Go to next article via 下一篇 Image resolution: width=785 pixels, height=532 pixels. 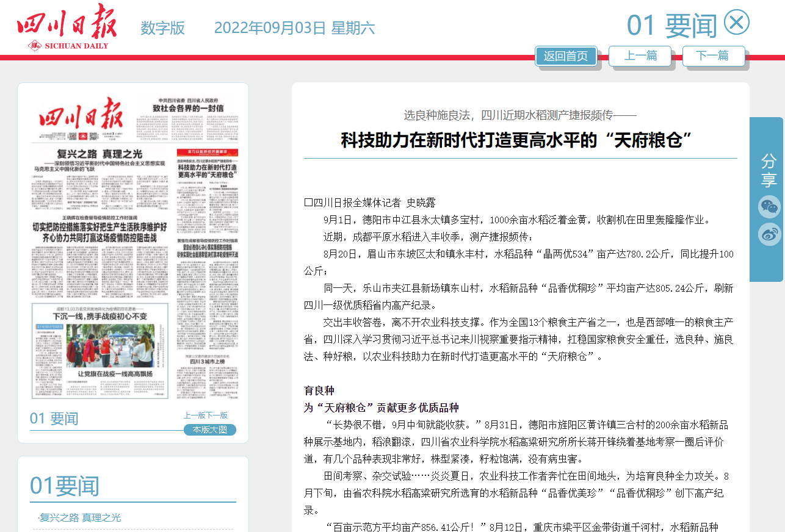[x=713, y=56]
